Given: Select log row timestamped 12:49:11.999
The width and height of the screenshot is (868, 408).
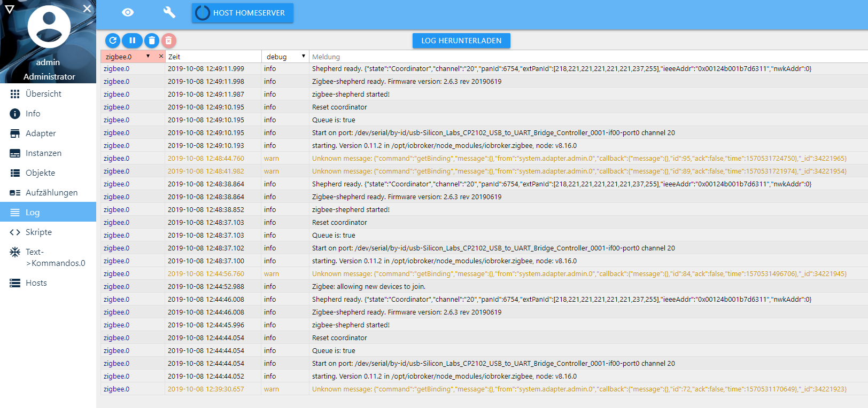Looking at the screenshot, I should pos(484,68).
